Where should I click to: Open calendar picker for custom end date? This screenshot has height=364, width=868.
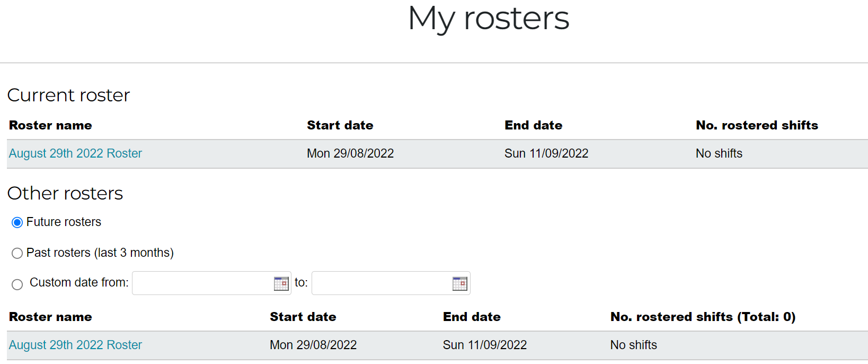(x=460, y=283)
